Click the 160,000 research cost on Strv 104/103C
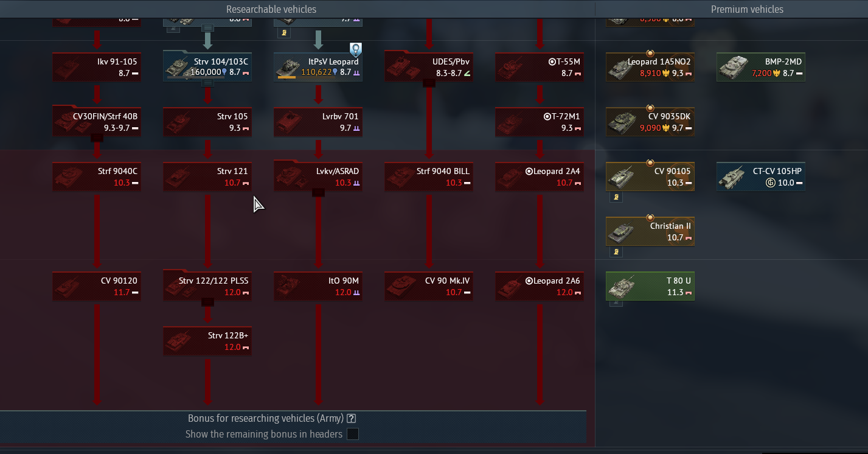Image resolution: width=868 pixels, height=454 pixels. (x=206, y=72)
